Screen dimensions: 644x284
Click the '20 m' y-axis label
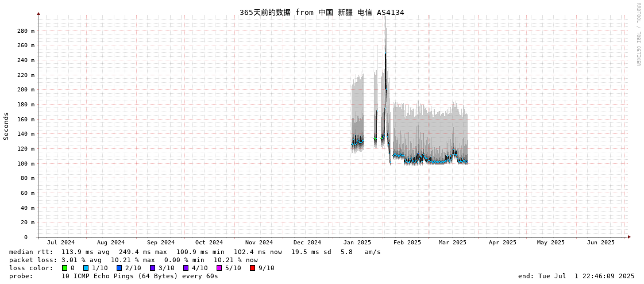(x=28, y=222)
